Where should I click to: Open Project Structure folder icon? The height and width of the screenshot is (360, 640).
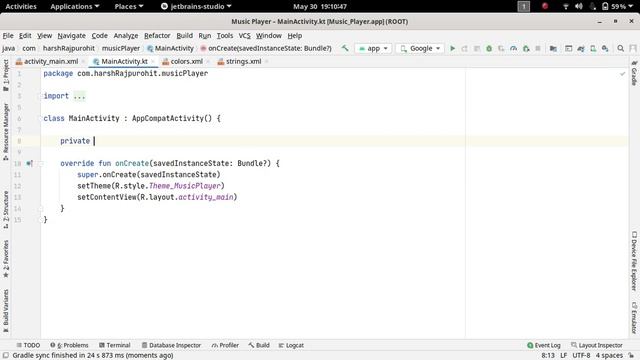coord(553,48)
